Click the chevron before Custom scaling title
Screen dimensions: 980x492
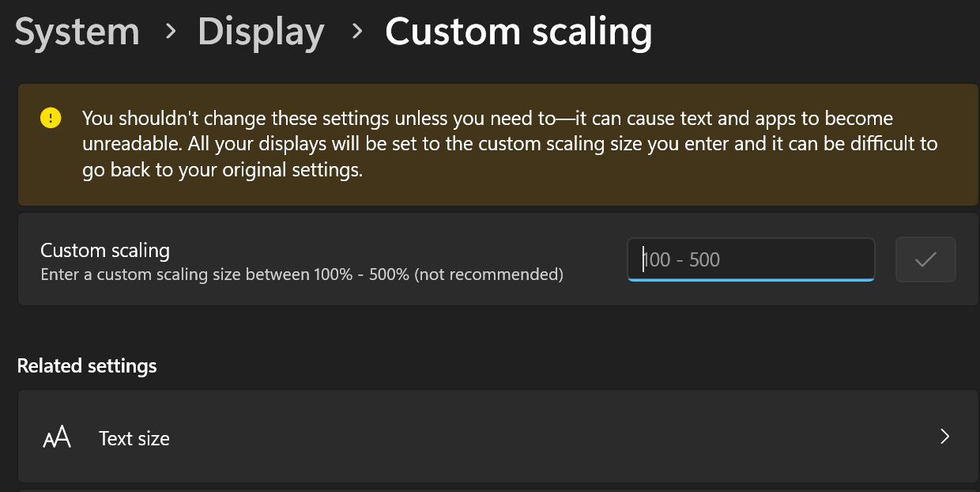357,32
